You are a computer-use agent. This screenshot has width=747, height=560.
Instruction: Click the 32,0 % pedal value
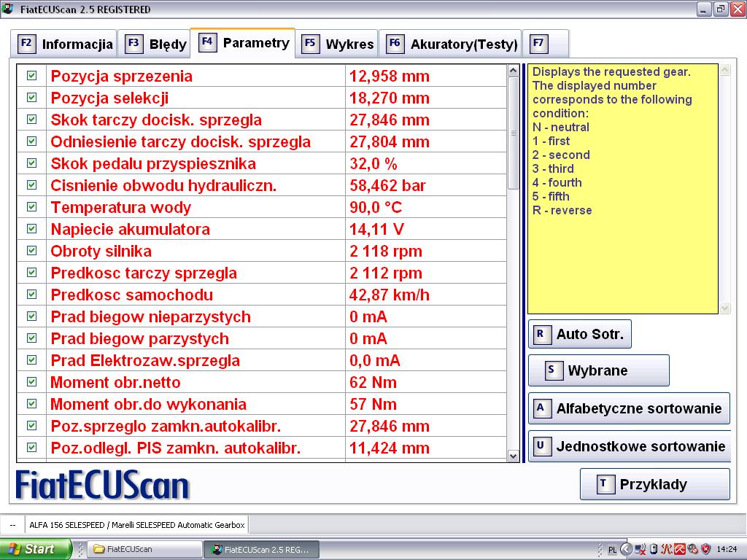373,163
